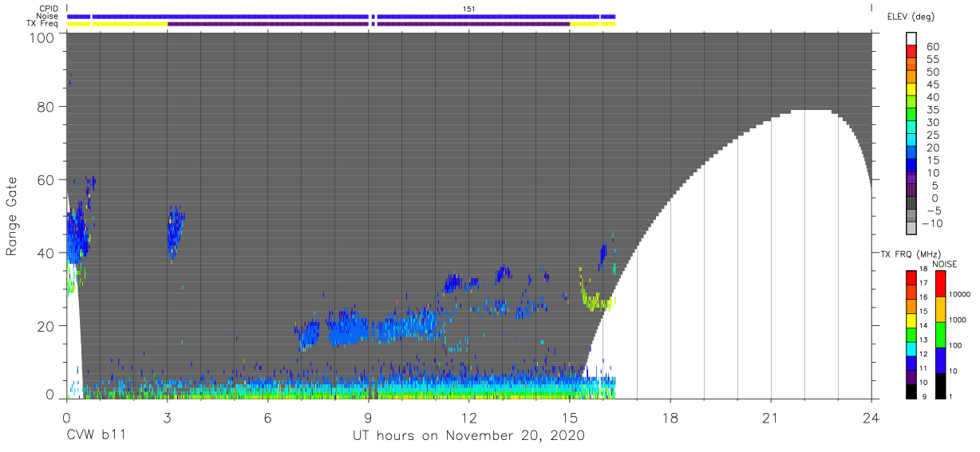Click the NOISE colorbar label '1000'
980x452 pixels.
coord(959,320)
